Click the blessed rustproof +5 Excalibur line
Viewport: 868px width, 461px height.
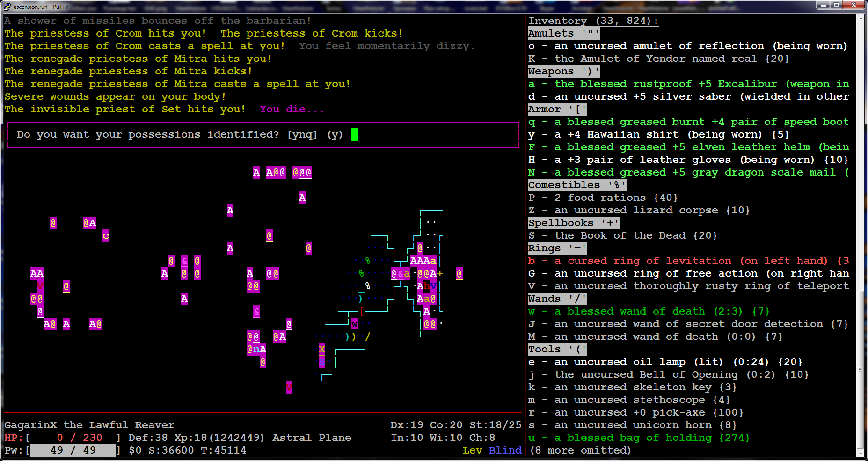coord(689,84)
